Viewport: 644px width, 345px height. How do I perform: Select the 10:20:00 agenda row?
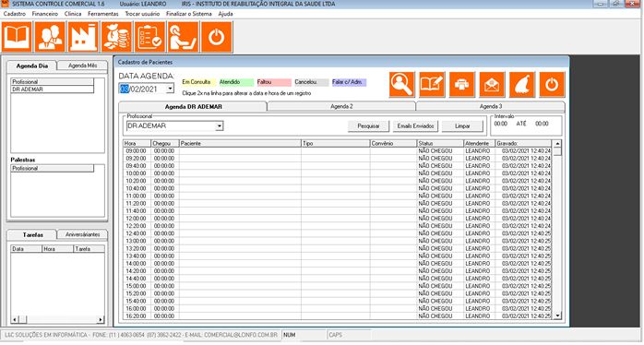coord(337,181)
